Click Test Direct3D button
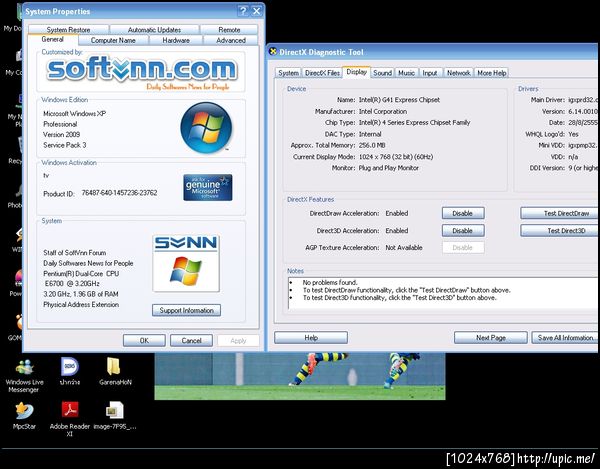Image resolution: width=600 pixels, height=469 pixels. point(560,231)
